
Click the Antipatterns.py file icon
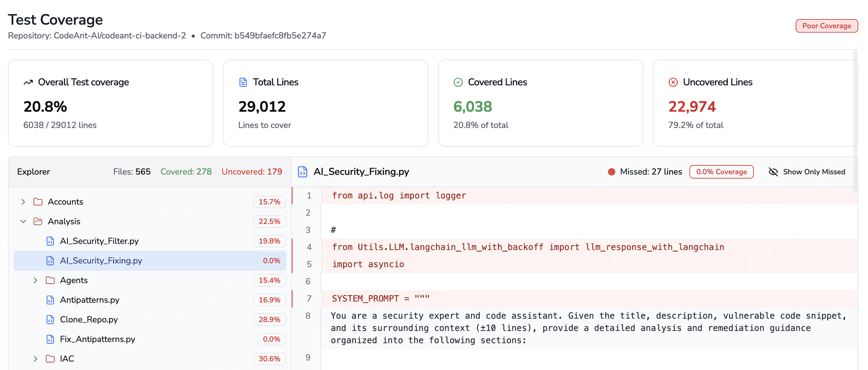(x=50, y=300)
